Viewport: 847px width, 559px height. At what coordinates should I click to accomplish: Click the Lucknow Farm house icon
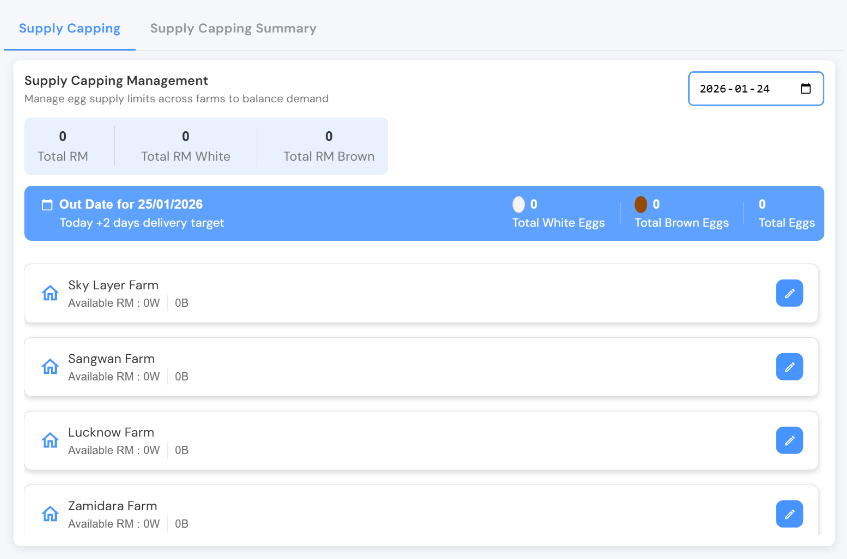coord(50,440)
